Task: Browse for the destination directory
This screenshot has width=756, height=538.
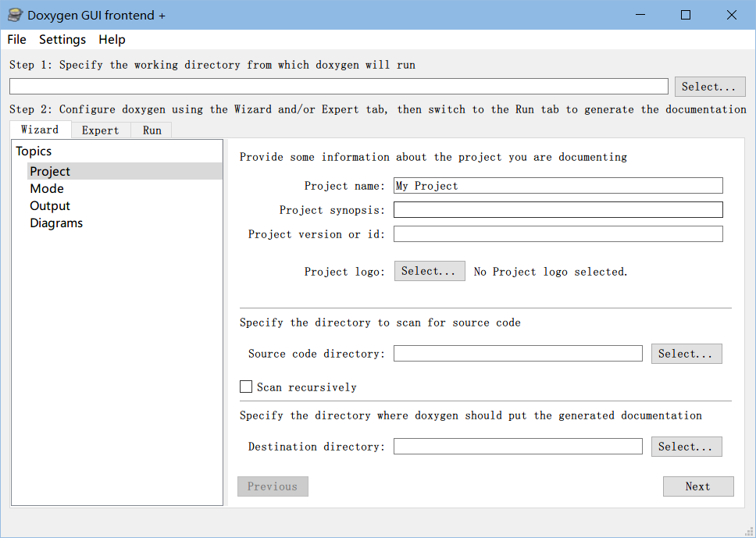Action: coord(686,447)
